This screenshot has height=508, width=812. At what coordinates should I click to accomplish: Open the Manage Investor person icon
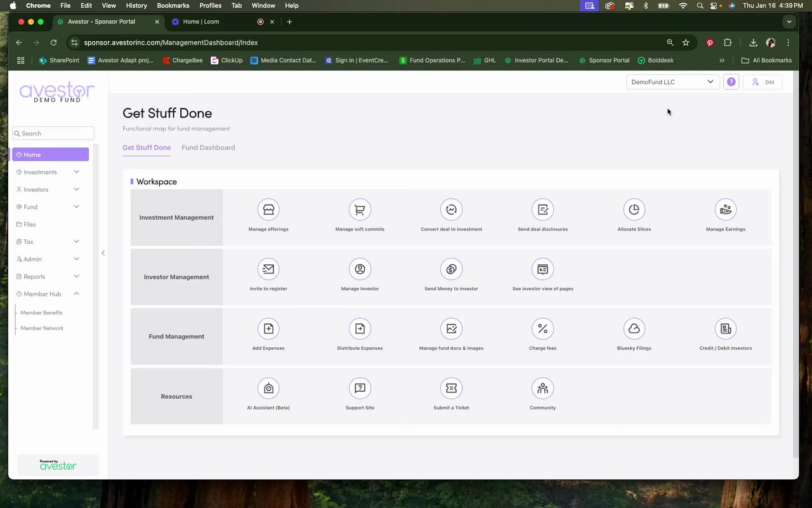(360, 269)
